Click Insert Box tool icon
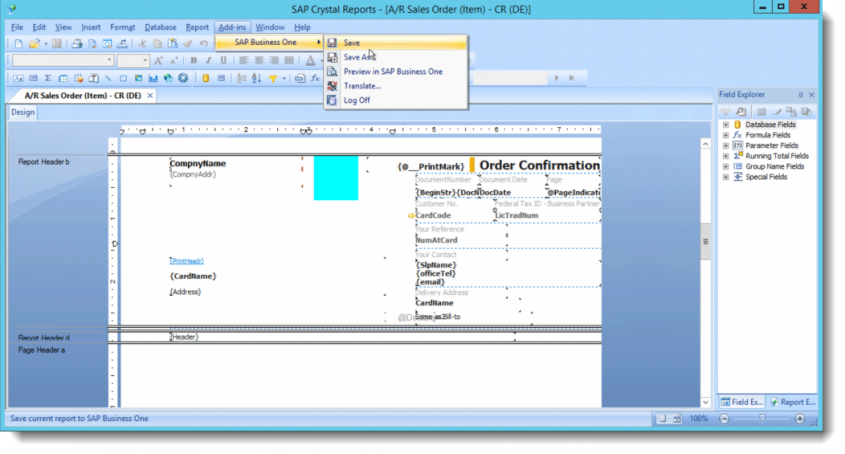845x454 pixels. tap(123, 78)
